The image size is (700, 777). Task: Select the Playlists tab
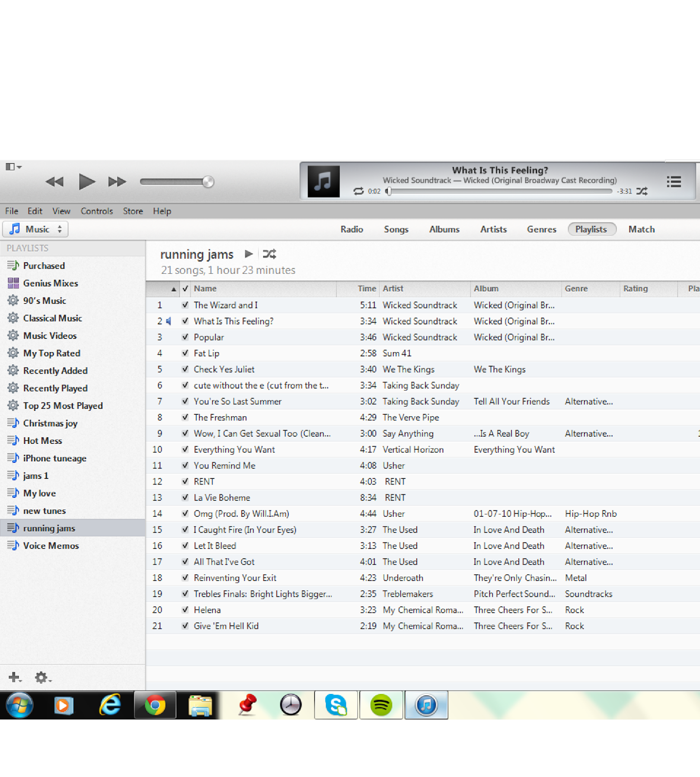pyautogui.click(x=591, y=229)
